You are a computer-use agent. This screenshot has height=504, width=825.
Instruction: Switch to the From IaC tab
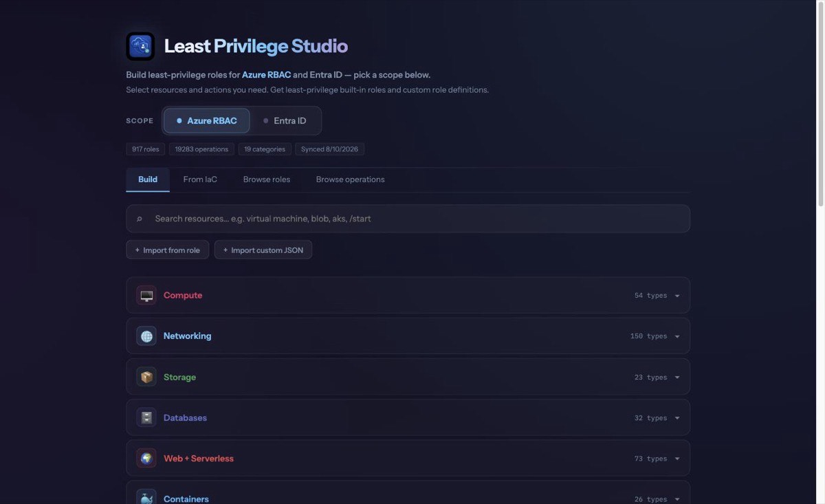click(x=200, y=179)
